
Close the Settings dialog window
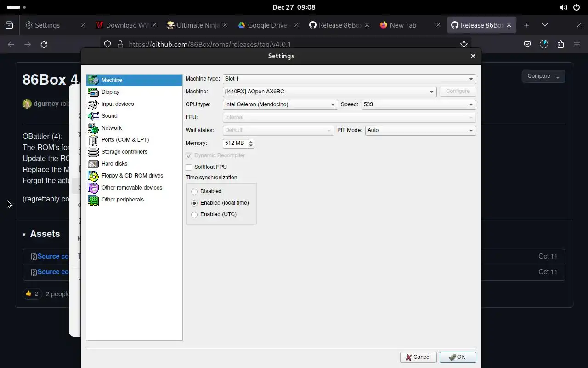[x=473, y=56]
